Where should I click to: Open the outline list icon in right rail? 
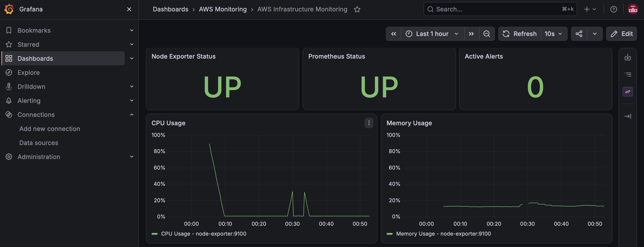coord(628,74)
